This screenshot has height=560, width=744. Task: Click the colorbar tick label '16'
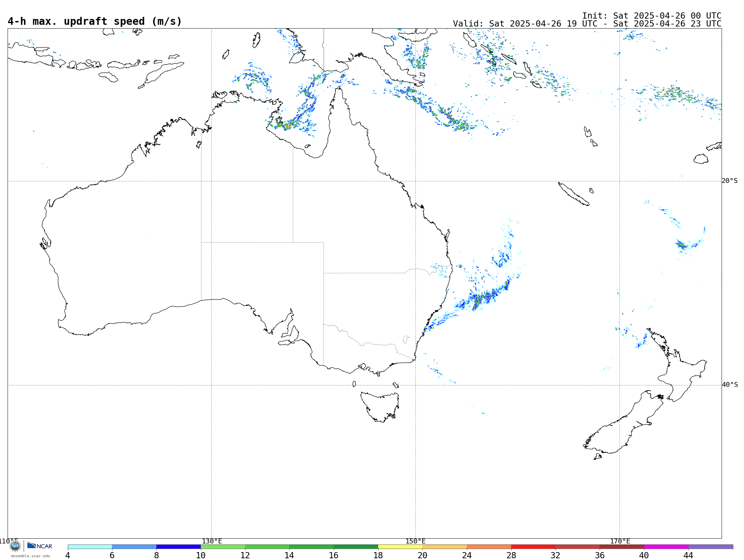click(x=334, y=556)
